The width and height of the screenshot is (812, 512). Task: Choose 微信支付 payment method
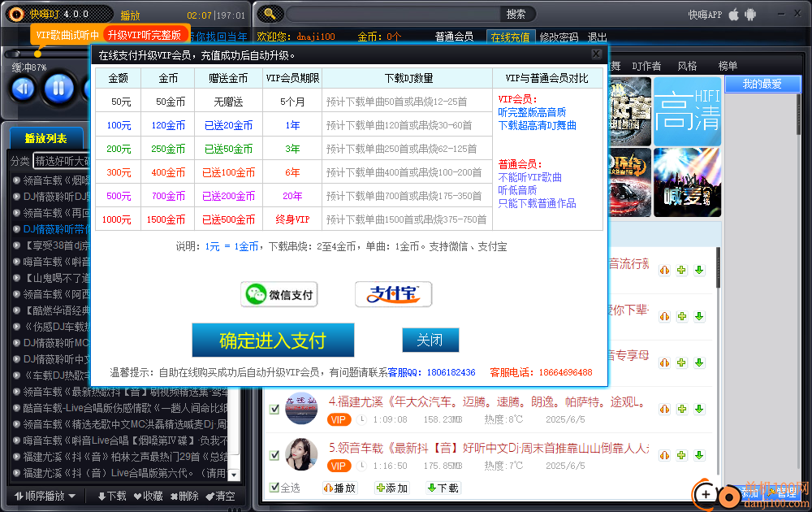tap(279, 294)
